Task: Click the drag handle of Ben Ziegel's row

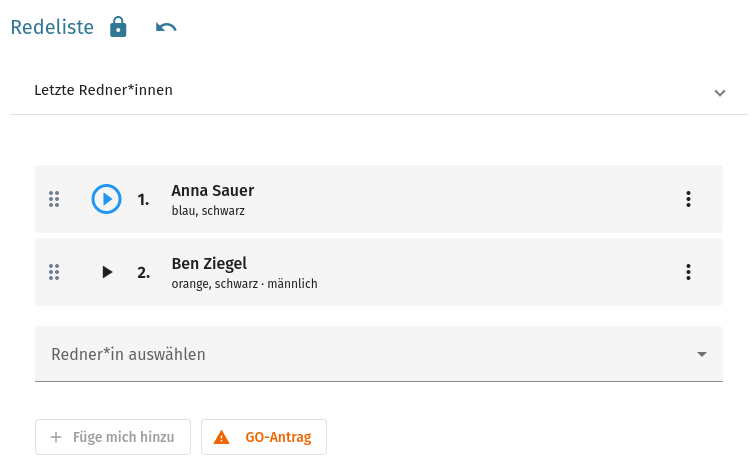Action: pos(54,272)
